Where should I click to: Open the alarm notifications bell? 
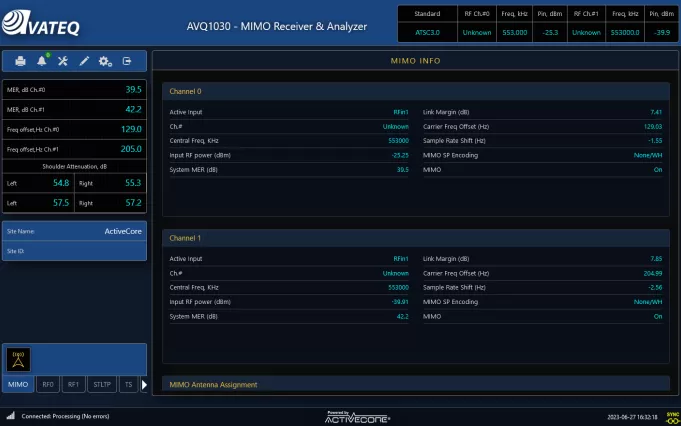(42, 61)
